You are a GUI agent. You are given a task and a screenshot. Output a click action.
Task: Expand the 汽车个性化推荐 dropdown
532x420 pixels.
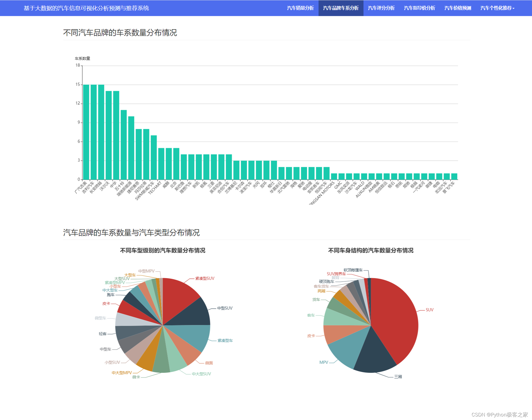pos(497,8)
